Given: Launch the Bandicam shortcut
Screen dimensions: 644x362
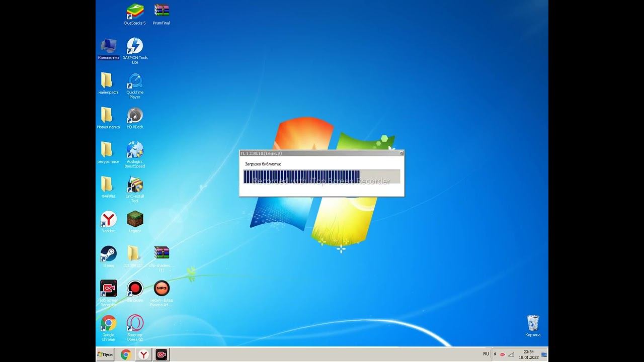Looking at the screenshot, I should [x=135, y=292].
